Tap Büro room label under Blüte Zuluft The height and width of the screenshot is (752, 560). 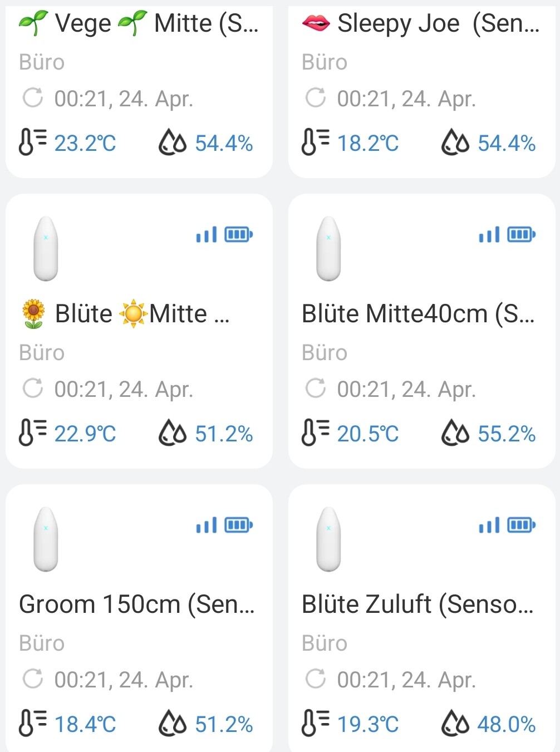[x=324, y=643]
